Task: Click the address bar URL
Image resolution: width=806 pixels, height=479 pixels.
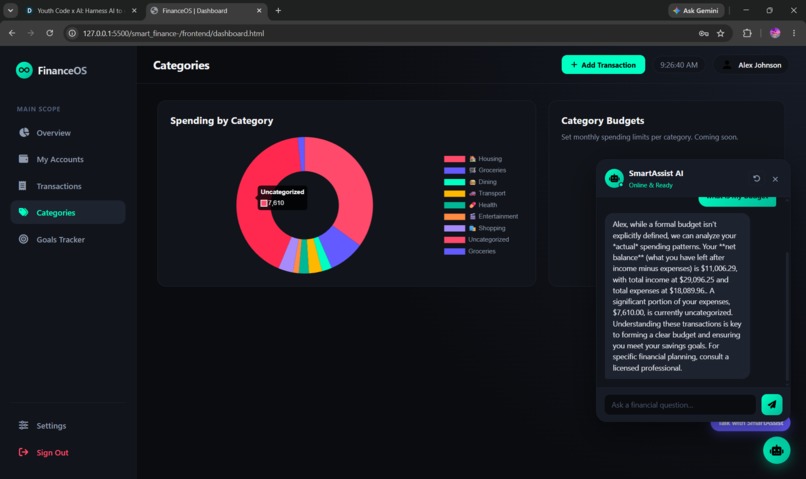Action: click(173, 33)
